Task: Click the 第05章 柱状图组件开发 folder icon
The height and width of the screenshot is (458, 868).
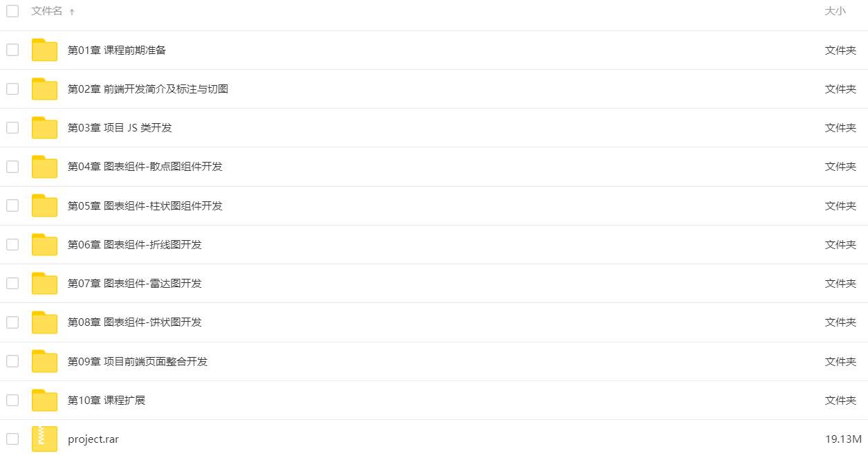Action: tap(44, 205)
